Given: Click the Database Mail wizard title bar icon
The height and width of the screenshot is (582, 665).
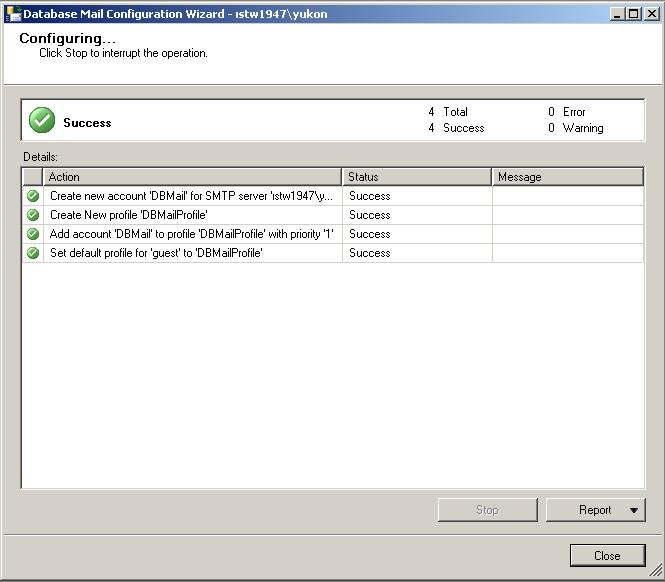Looking at the screenshot, I should pyautogui.click(x=13, y=14).
